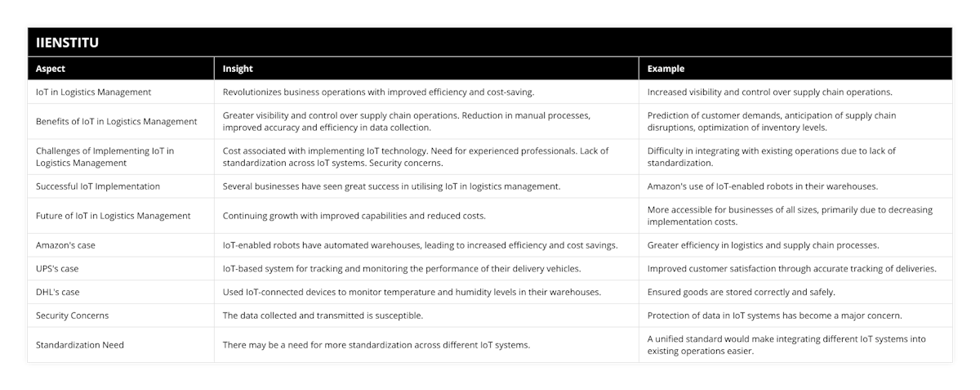The height and width of the screenshot is (390, 980).
Task: Select the "DHL's case" row label
Action: pyautogui.click(x=58, y=292)
